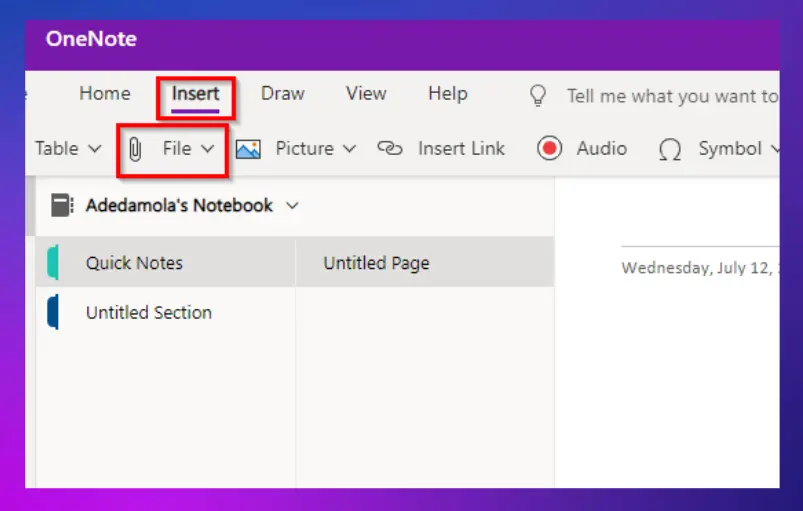Click the File label in ribbon
The width and height of the screenshot is (803, 511).
[177, 148]
